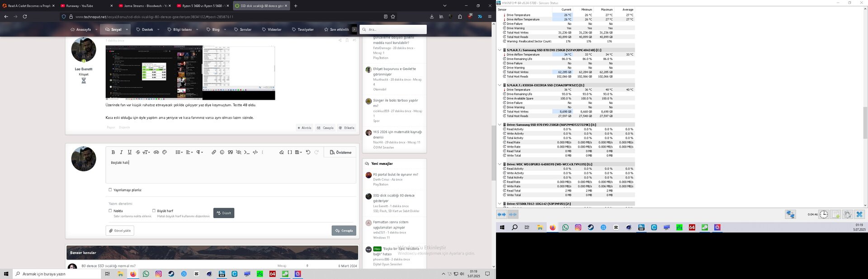
Task: Click the Düzelt button
Action: click(224, 213)
